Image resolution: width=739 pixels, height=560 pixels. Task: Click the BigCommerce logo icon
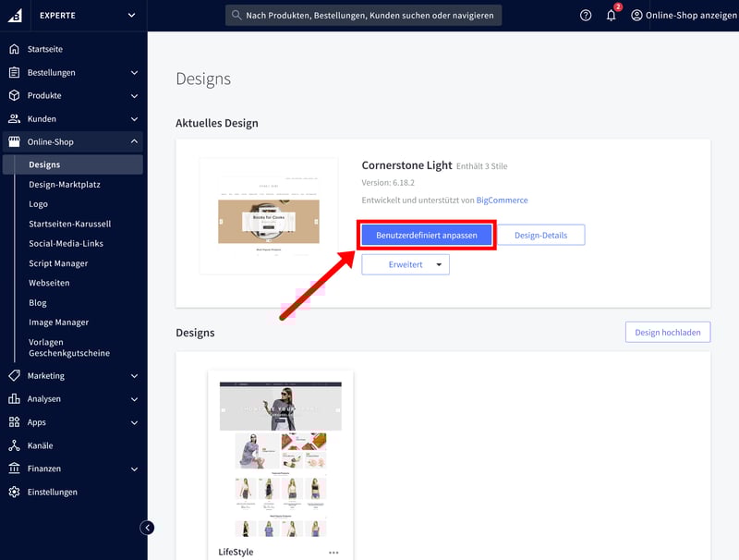14,15
